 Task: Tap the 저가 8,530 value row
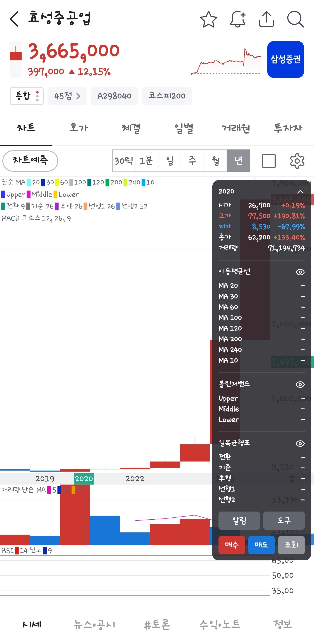261,227
